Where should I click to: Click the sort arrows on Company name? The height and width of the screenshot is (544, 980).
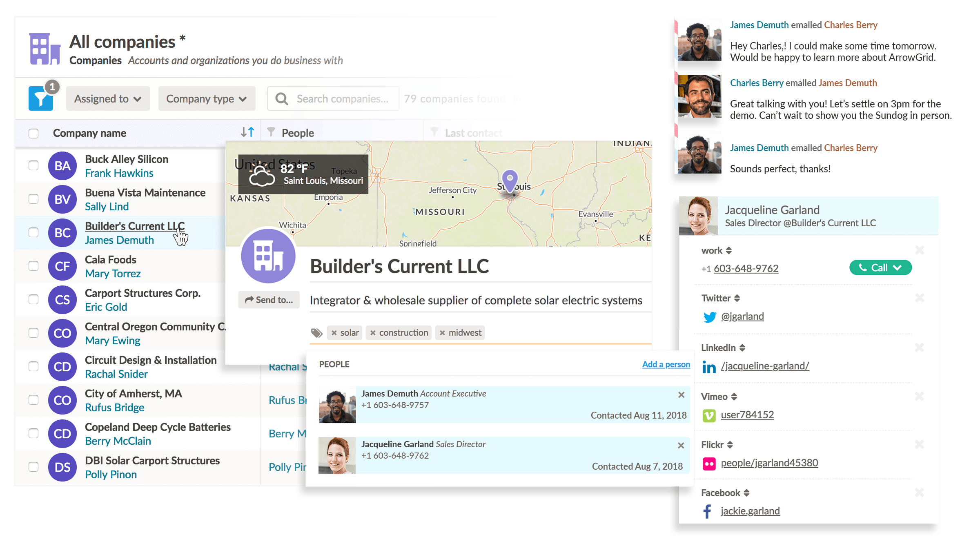point(247,132)
